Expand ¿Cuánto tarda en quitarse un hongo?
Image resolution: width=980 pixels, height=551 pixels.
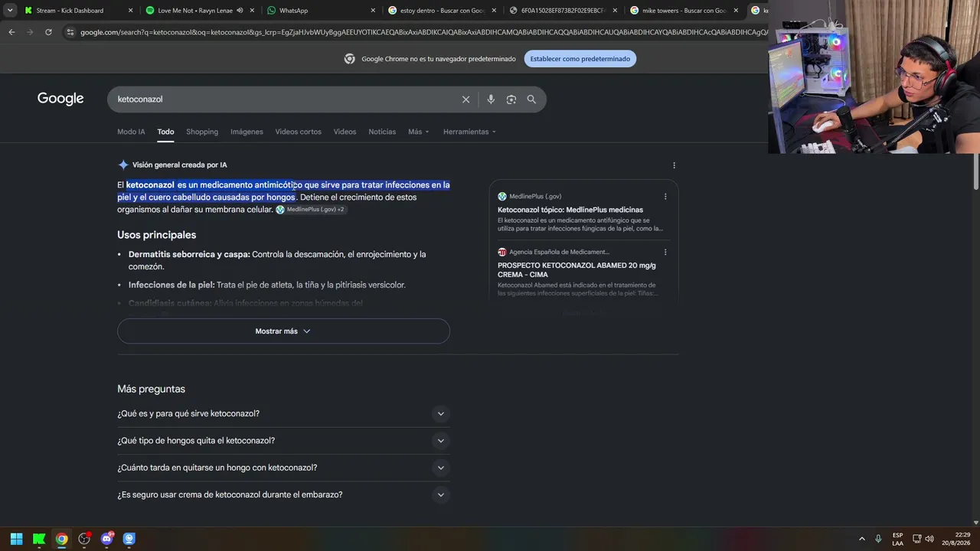283,468
